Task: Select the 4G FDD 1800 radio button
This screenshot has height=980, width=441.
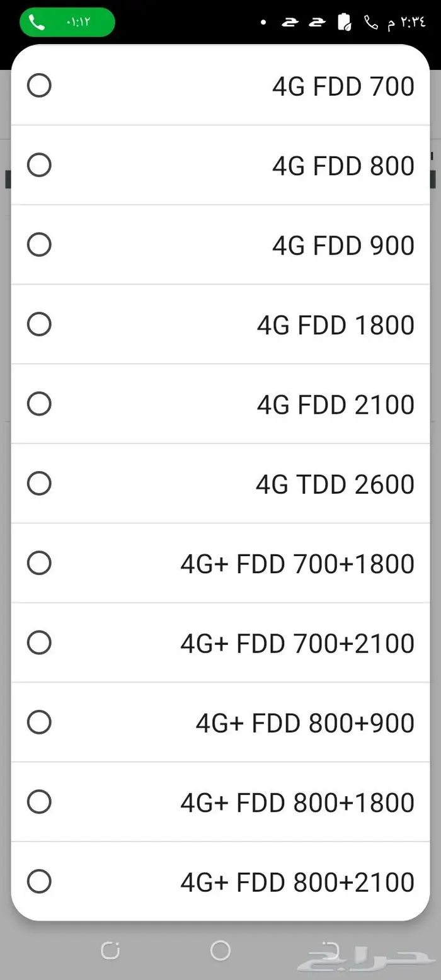Action: point(39,324)
